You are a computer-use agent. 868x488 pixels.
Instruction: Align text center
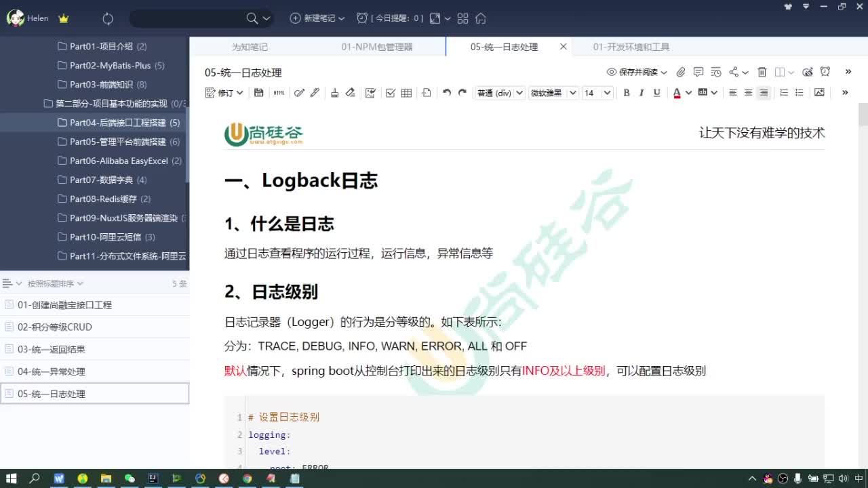click(749, 93)
